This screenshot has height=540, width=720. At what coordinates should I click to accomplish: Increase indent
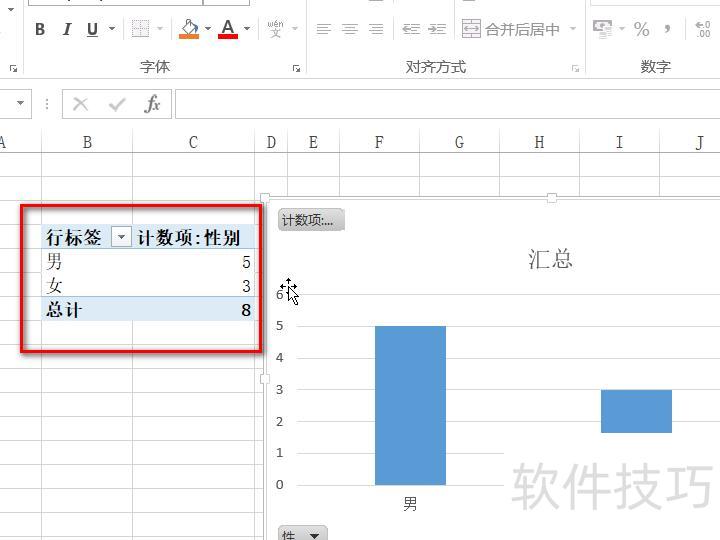point(437,29)
